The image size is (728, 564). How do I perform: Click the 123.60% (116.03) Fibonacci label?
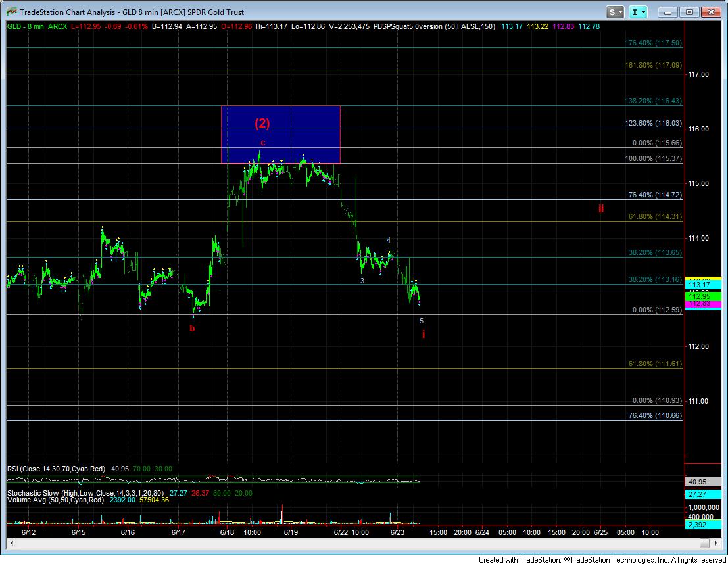pos(653,123)
